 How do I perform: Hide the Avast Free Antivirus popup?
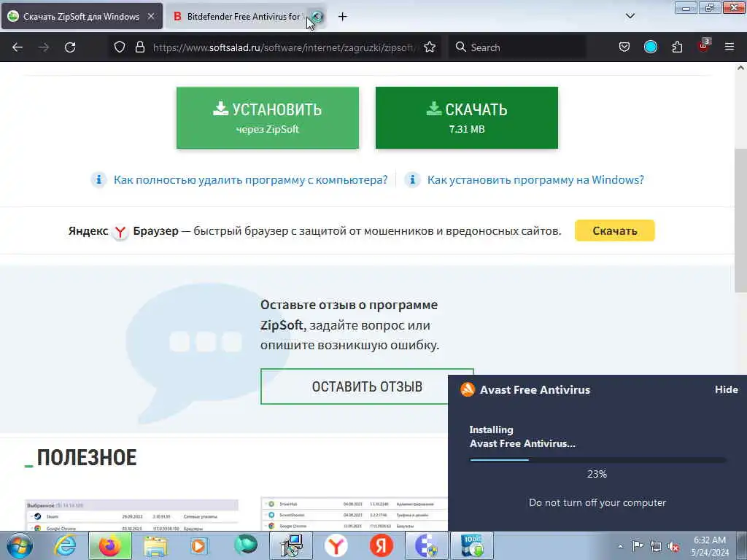tap(726, 389)
